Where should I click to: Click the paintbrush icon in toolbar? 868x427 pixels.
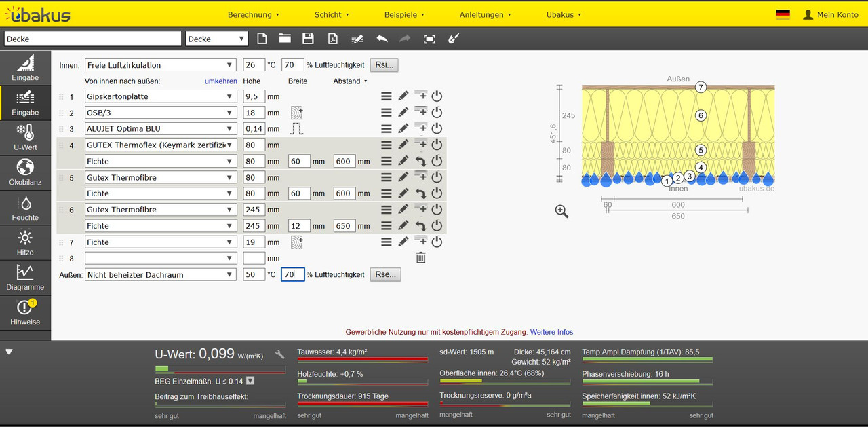pyautogui.click(x=454, y=39)
